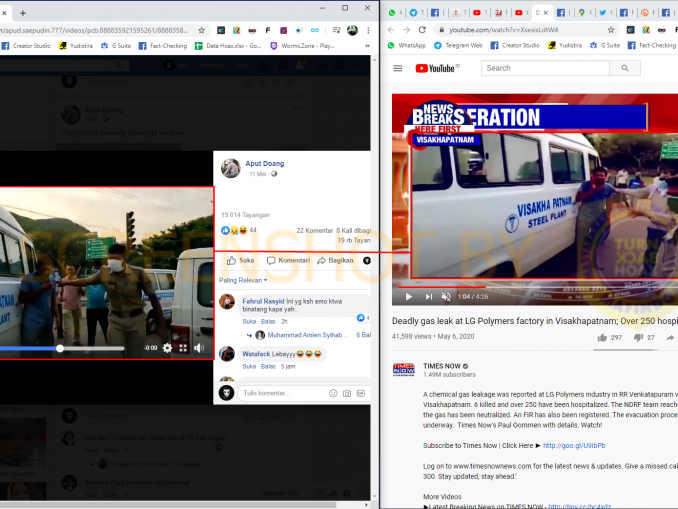
Task: Open Chrome menu in Facebook window
Action: [x=368, y=30]
